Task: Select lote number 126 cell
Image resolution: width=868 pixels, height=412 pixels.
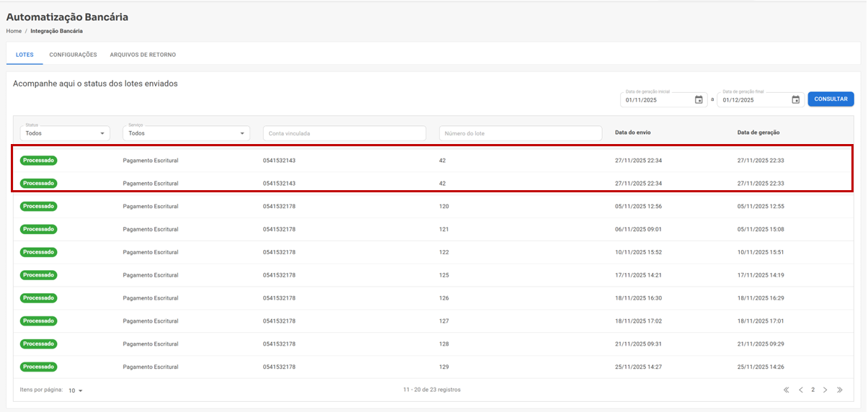Action: tap(443, 298)
